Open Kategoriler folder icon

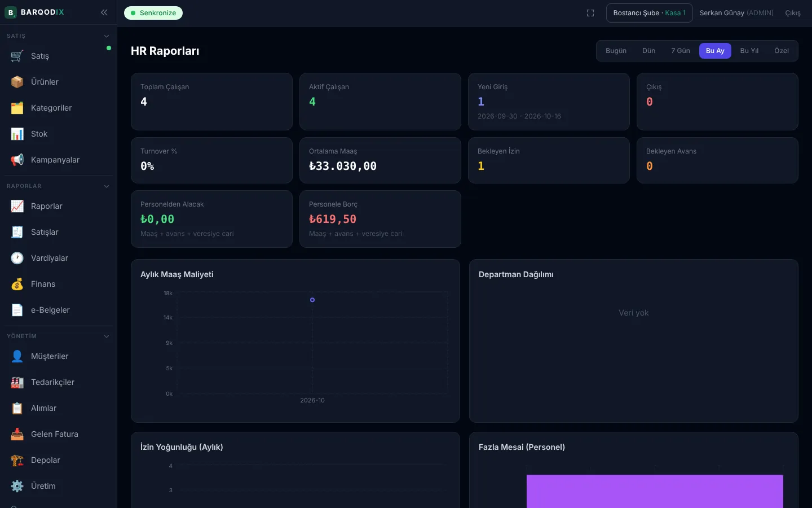[x=17, y=108]
